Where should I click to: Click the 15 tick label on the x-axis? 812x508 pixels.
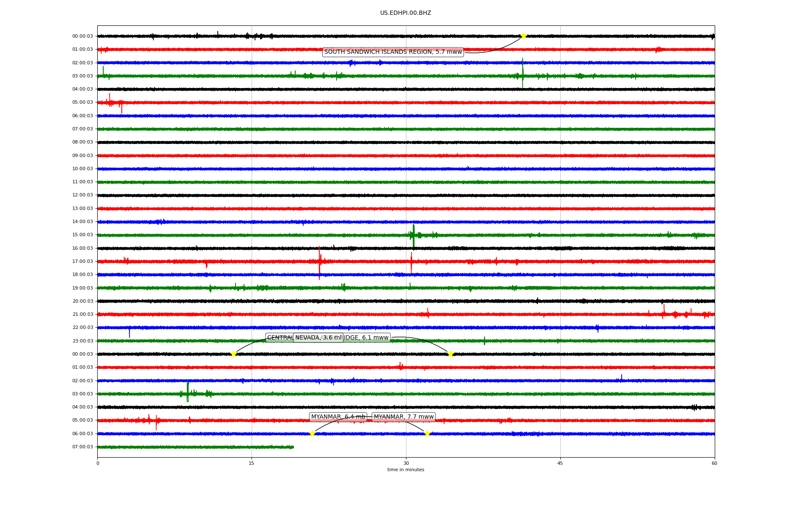pyautogui.click(x=252, y=463)
